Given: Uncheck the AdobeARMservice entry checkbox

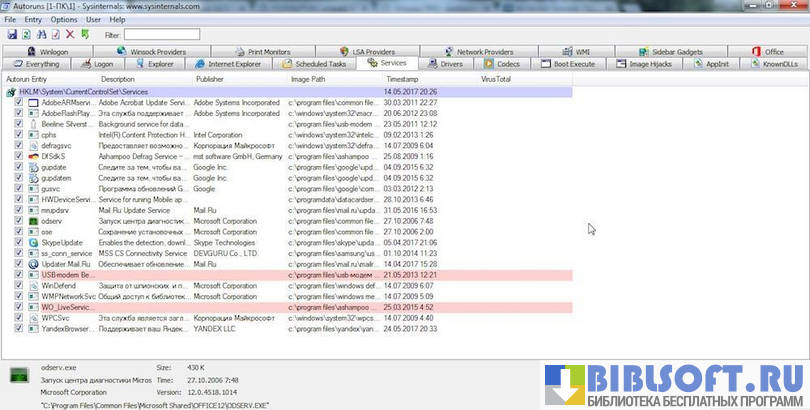Looking at the screenshot, I should 19,103.
